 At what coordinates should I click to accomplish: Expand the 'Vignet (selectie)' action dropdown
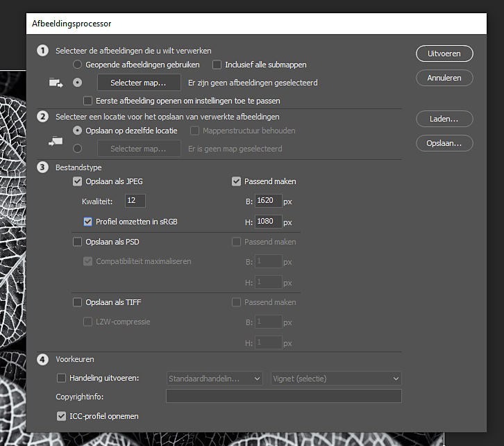(336, 379)
